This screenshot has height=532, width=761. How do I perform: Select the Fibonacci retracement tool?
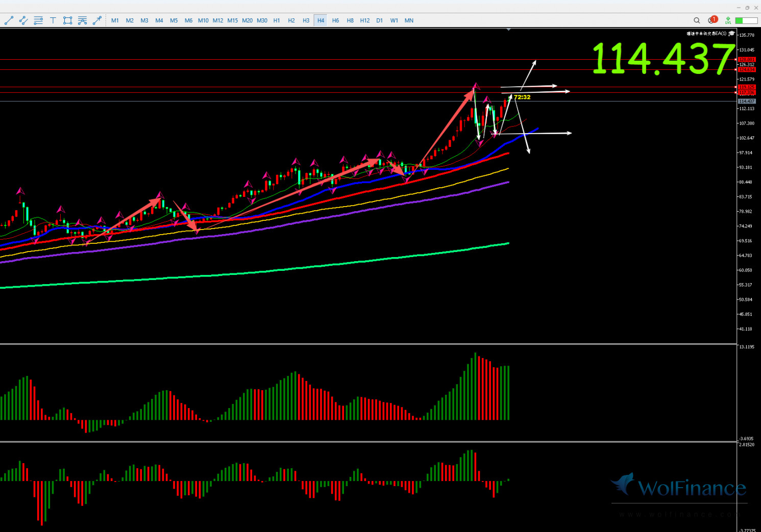tap(82, 20)
